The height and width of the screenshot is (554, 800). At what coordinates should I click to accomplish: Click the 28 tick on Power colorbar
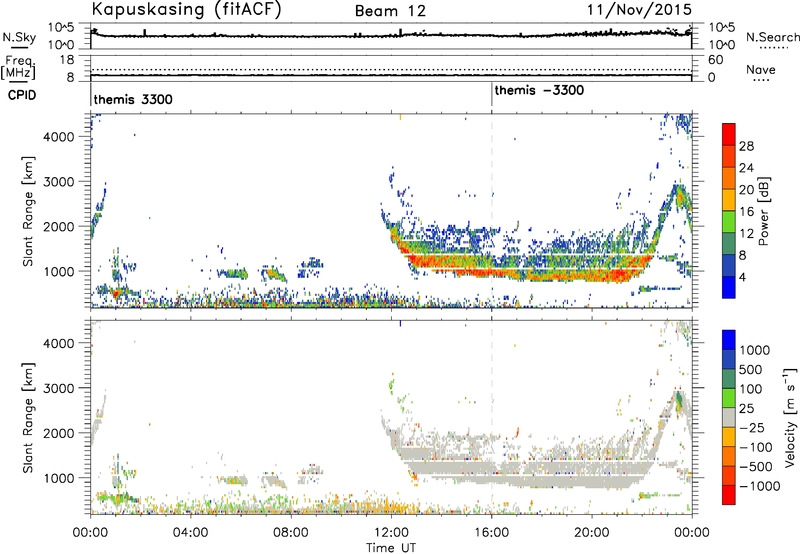pos(746,146)
